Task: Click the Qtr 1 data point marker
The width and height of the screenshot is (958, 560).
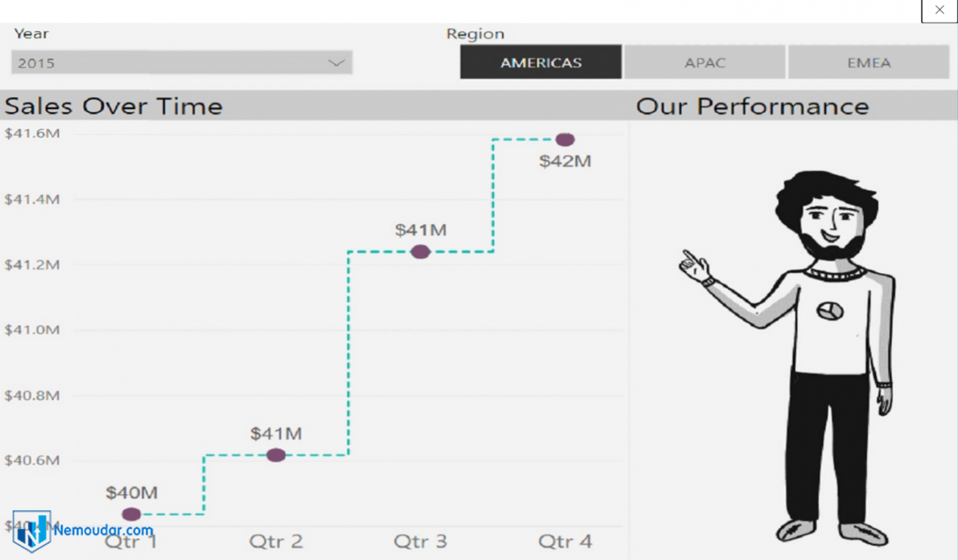Action: point(132,514)
